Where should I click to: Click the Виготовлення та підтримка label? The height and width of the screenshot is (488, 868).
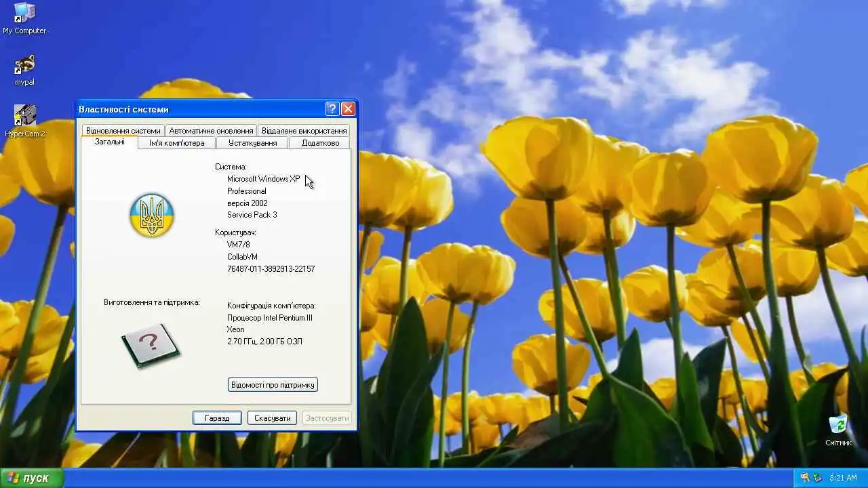152,302
